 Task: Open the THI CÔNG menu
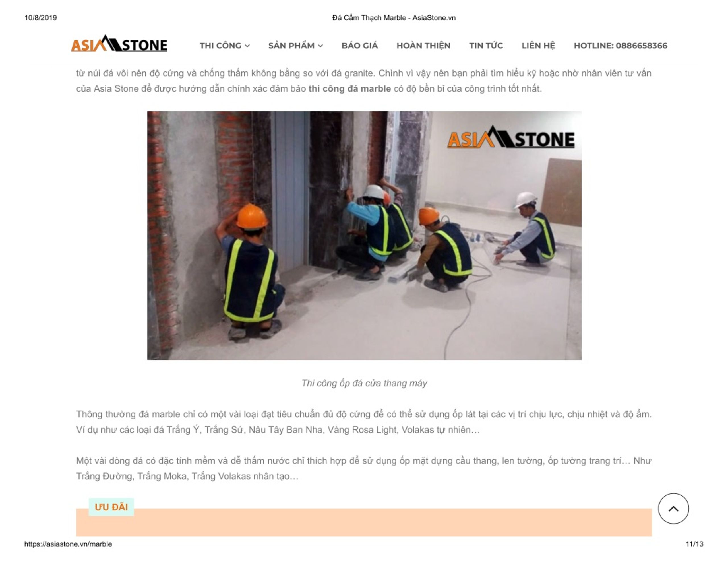(224, 46)
